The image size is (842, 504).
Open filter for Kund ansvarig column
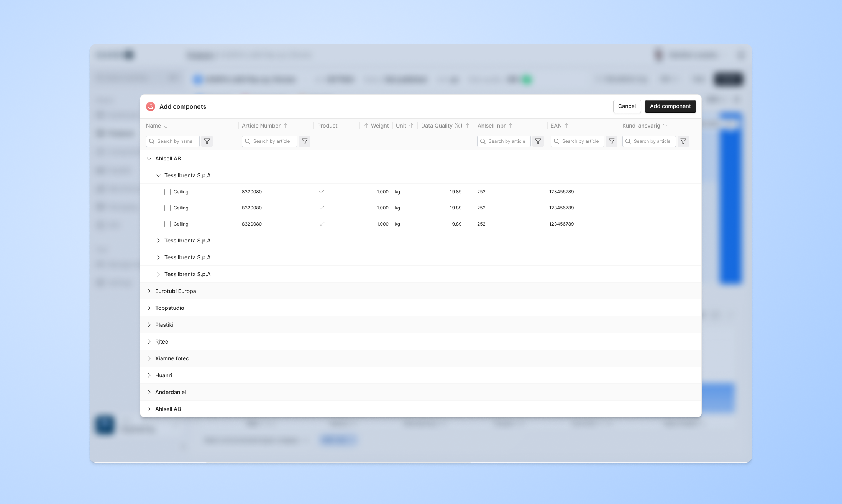tap(683, 141)
